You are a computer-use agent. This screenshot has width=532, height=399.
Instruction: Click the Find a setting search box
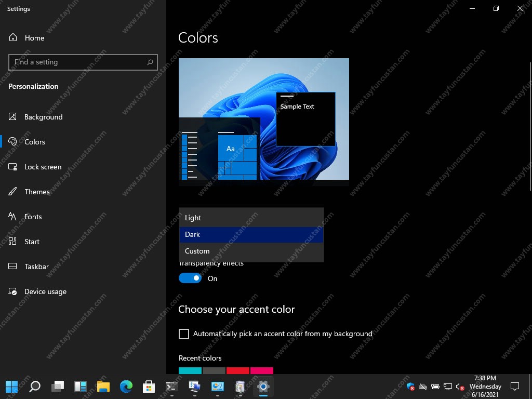pos(83,62)
